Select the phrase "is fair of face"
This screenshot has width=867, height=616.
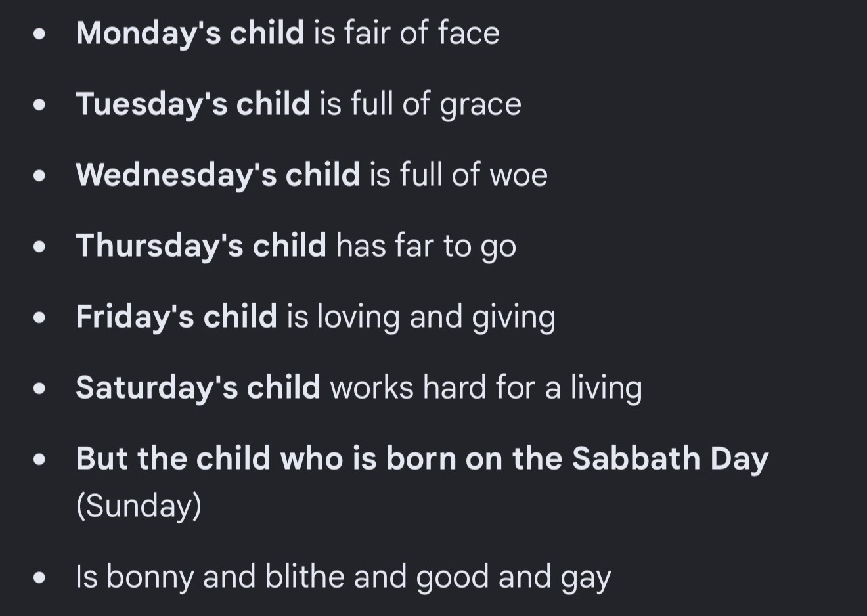[x=407, y=33]
